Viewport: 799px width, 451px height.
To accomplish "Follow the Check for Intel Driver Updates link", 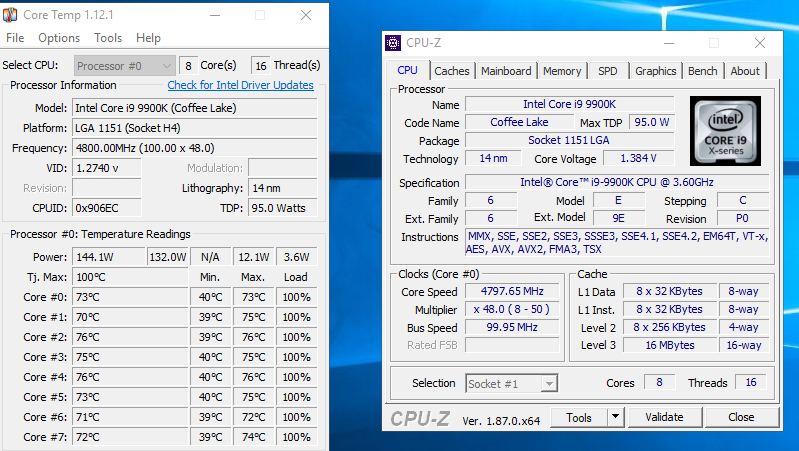I will coord(241,85).
